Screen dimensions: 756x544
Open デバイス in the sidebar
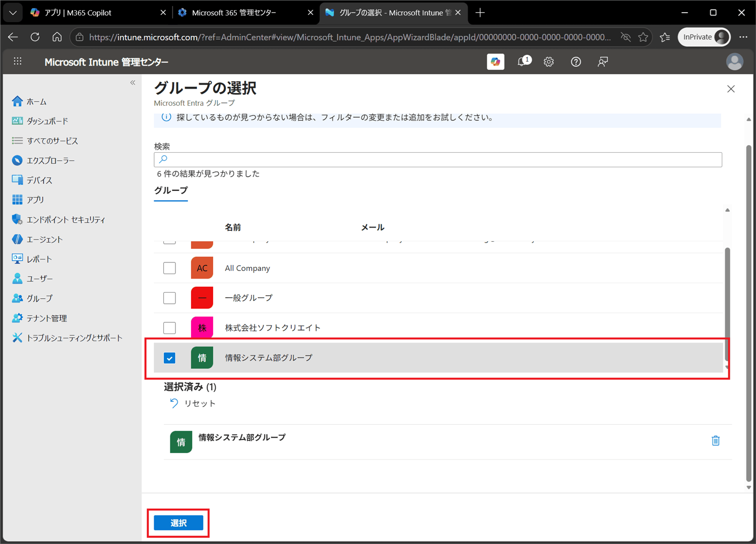[x=39, y=180]
